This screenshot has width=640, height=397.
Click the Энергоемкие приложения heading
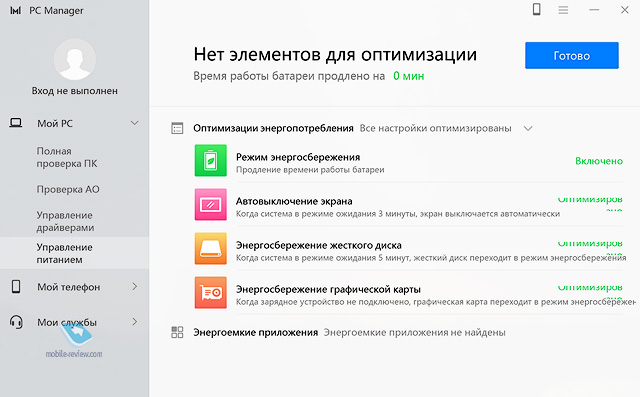(256, 333)
